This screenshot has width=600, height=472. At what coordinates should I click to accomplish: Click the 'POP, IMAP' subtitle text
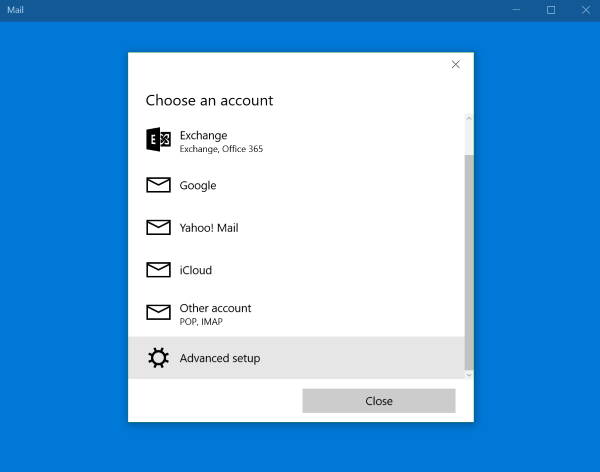coord(201,322)
